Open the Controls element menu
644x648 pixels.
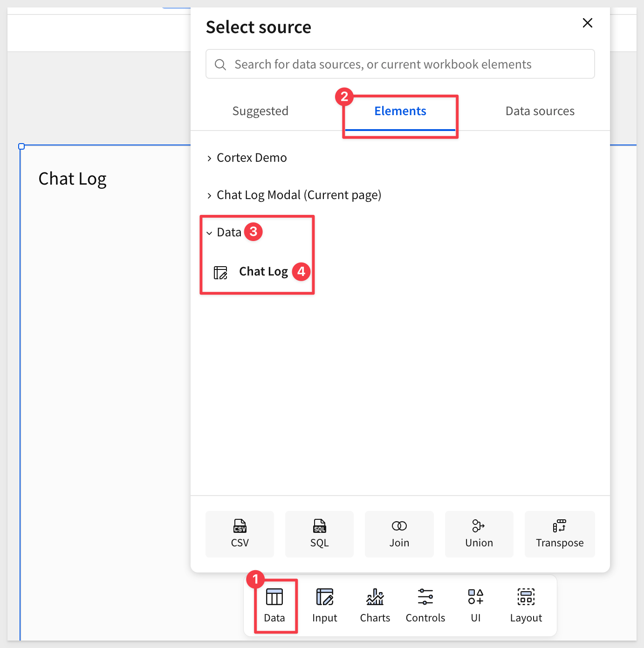point(425,605)
